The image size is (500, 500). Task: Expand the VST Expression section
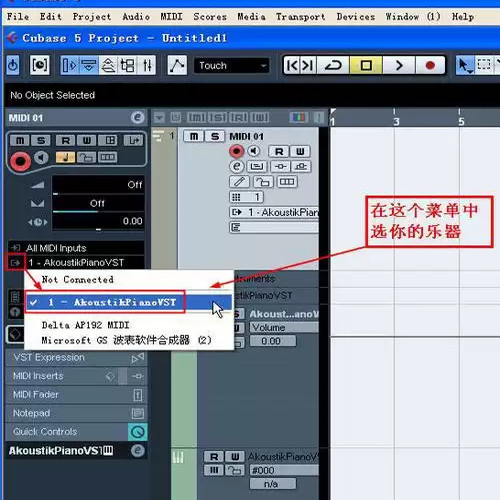76,358
